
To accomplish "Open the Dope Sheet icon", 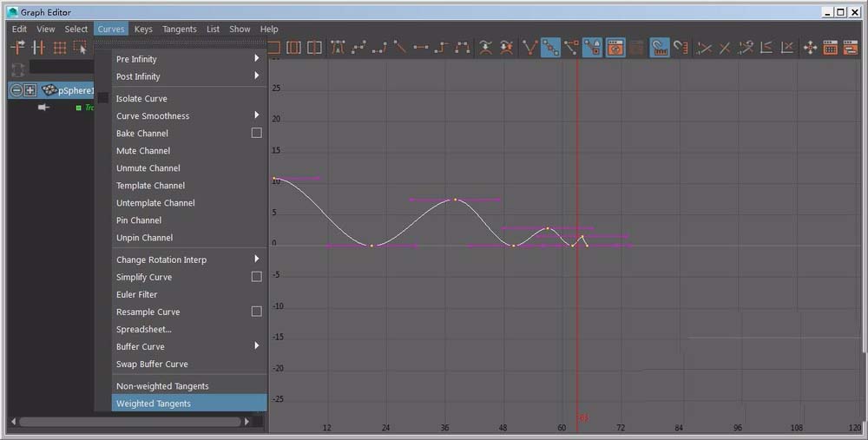I will (831, 48).
